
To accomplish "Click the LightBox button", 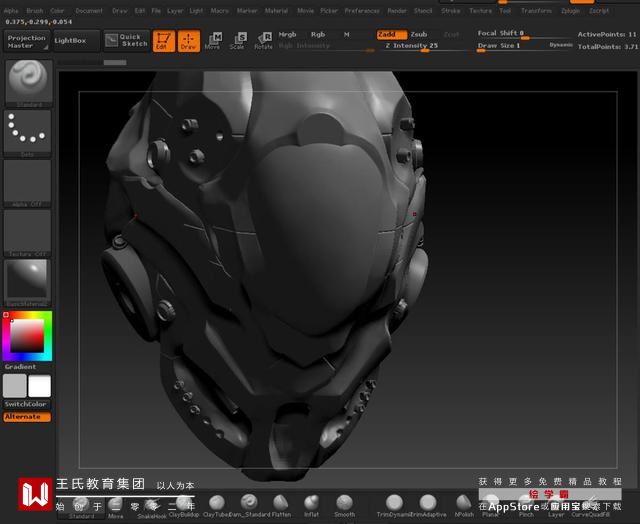I will [70, 41].
